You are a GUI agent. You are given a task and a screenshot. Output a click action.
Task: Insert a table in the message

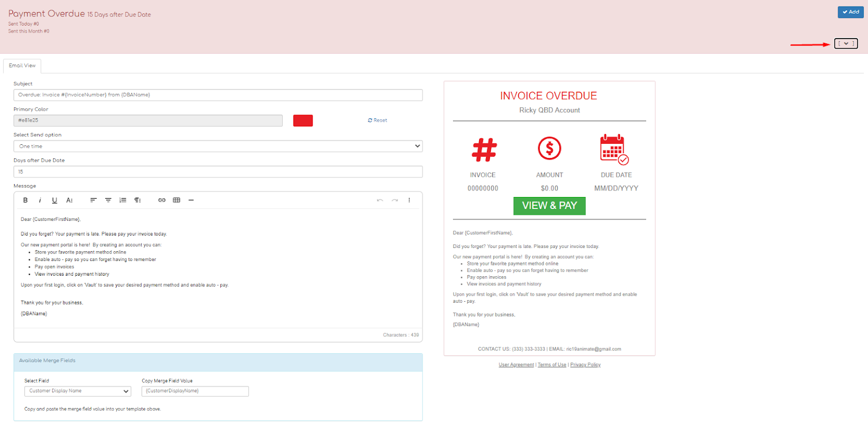tap(176, 200)
